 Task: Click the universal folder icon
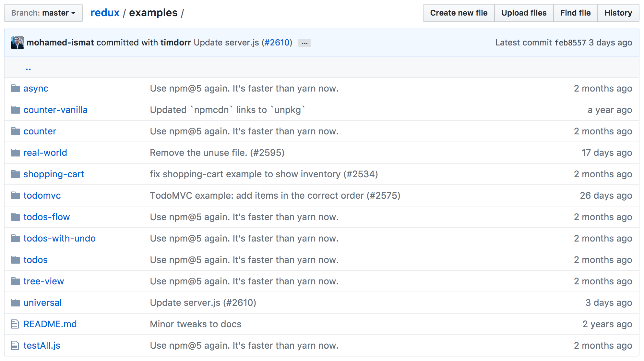(15, 303)
